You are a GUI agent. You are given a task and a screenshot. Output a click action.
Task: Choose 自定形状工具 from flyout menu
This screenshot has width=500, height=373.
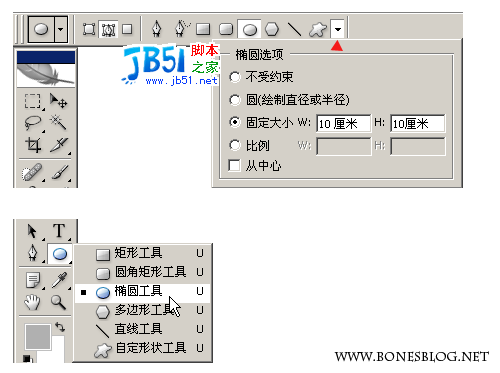(143, 348)
